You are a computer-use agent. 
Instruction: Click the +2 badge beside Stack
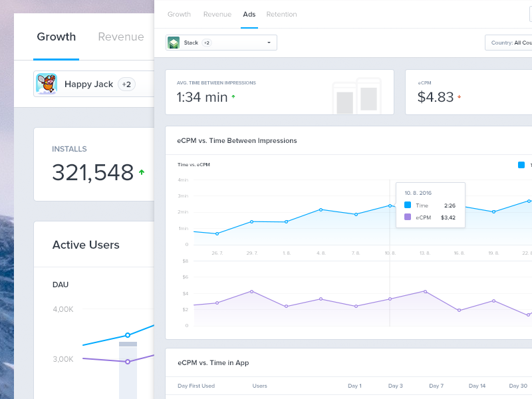click(207, 43)
